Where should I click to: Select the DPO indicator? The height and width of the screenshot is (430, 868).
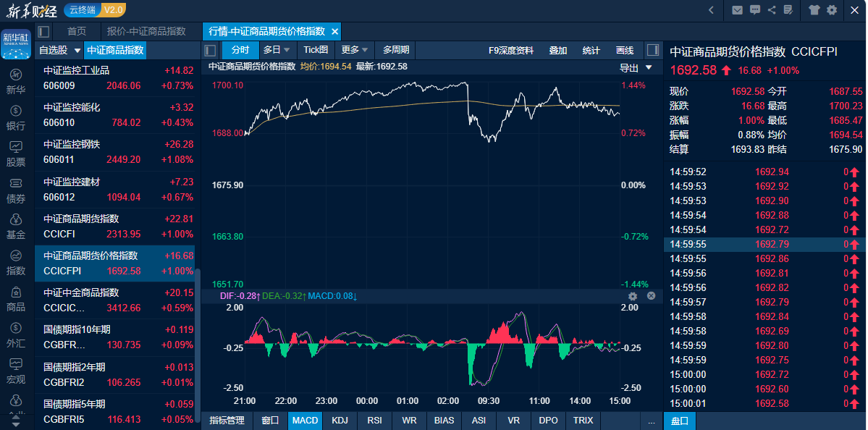click(548, 421)
